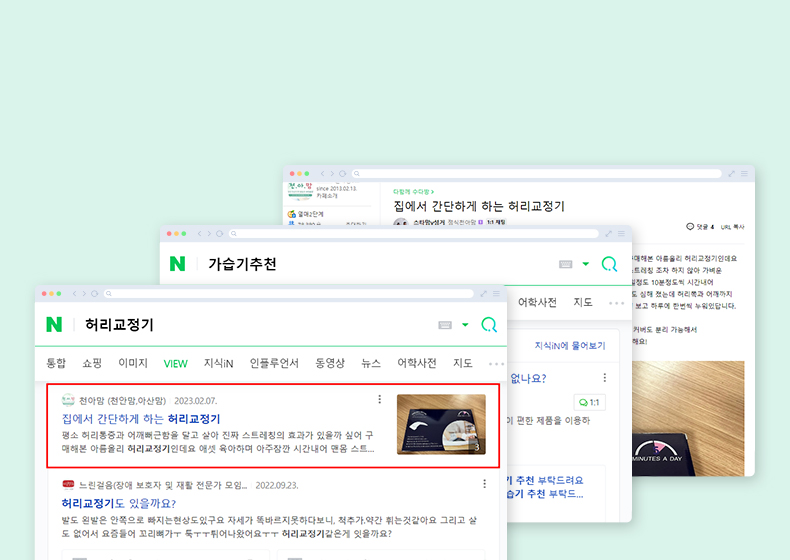Image resolution: width=790 pixels, height=560 pixels.
Task: Click search icon in 허리교정기 search bar
Action: [489, 325]
